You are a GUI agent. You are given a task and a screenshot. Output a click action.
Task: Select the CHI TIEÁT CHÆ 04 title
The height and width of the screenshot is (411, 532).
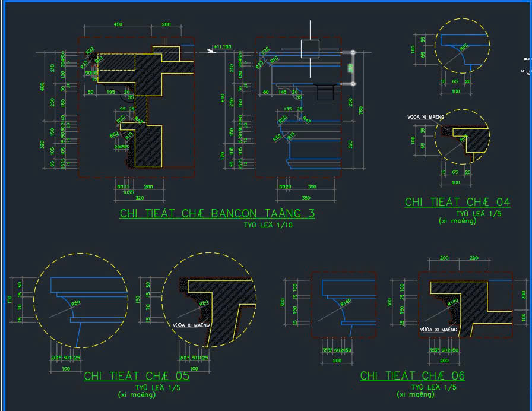(457, 203)
